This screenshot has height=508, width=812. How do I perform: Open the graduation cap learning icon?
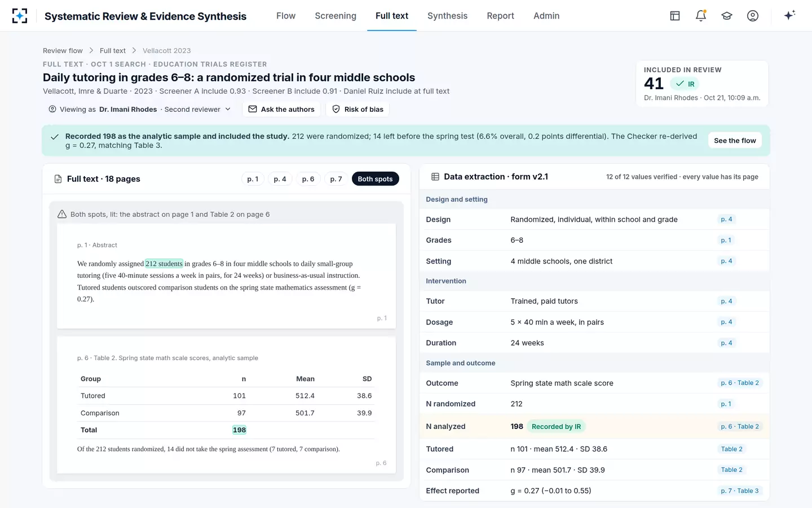[x=727, y=16]
